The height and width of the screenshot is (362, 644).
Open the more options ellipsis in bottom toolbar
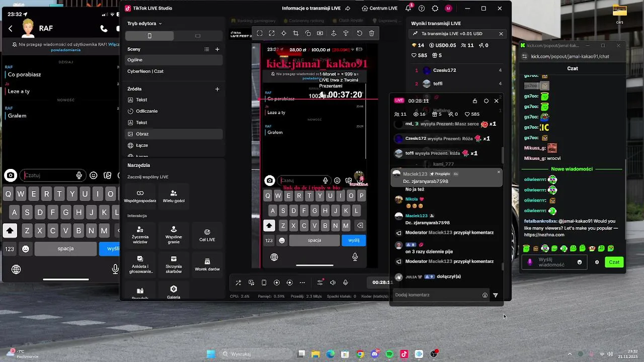pos(302,283)
